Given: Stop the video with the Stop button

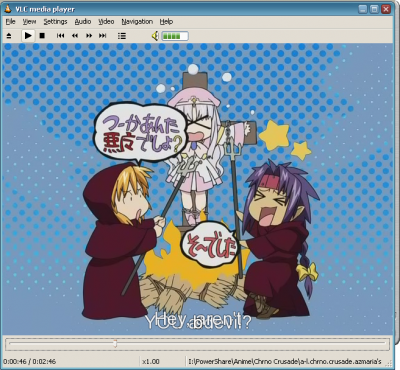Looking at the screenshot, I should click(42, 36).
